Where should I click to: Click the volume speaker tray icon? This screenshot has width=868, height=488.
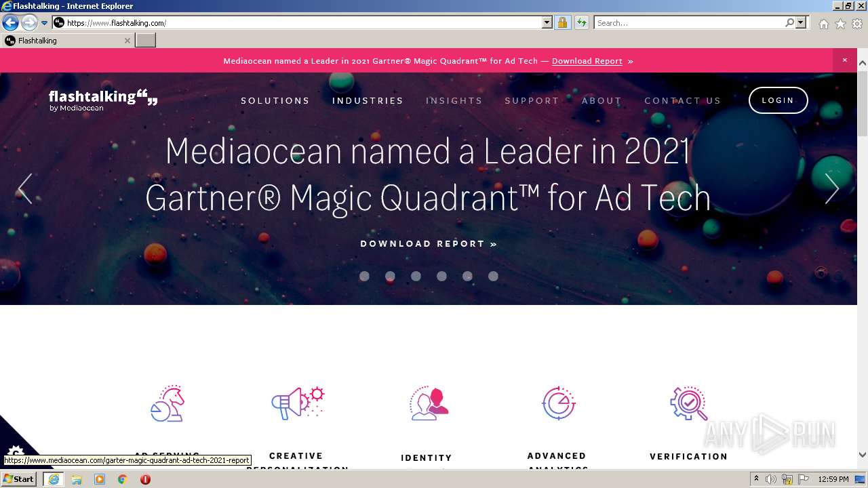point(771,479)
